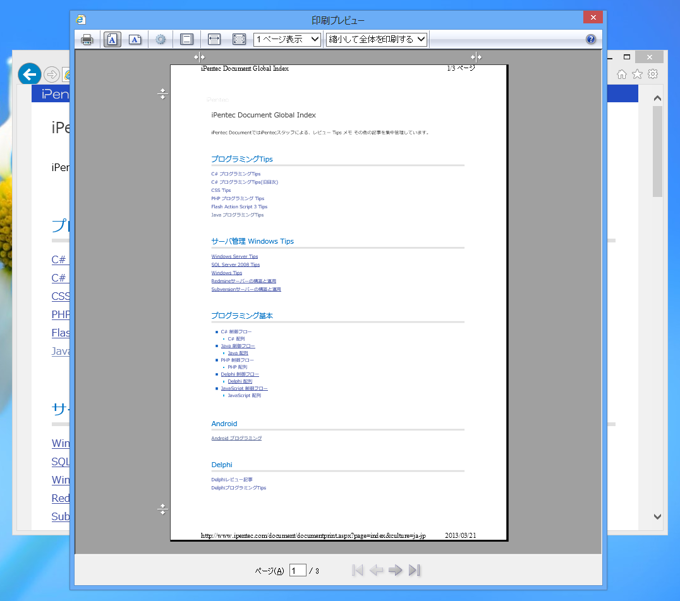
Task: Maximize the background browser window
Action: pos(627,57)
